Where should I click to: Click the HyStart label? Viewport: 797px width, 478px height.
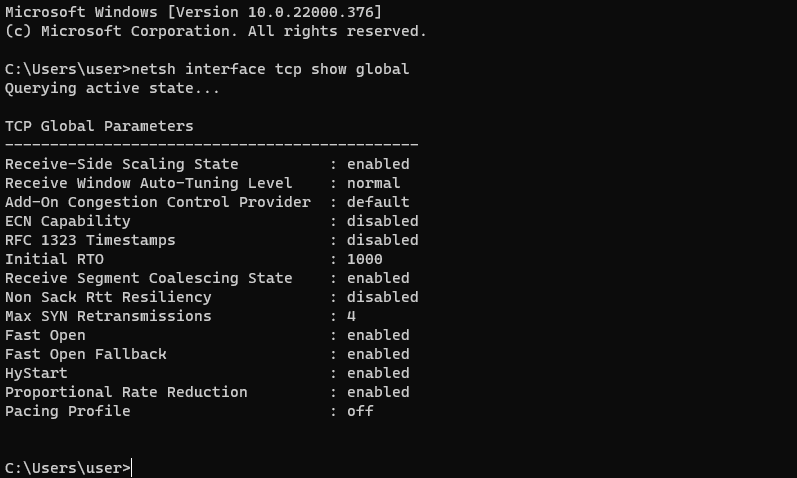tap(36, 373)
